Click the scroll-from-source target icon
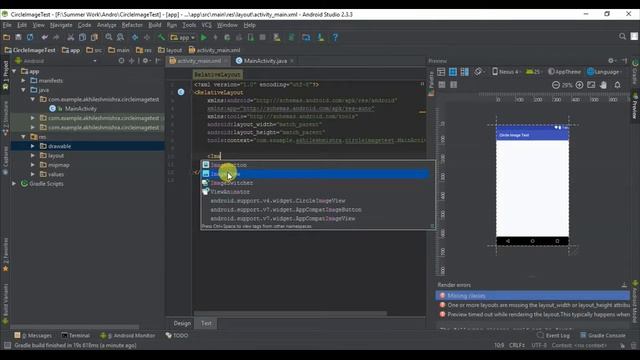The width and height of the screenshot is (640, 360). [121, 61]
